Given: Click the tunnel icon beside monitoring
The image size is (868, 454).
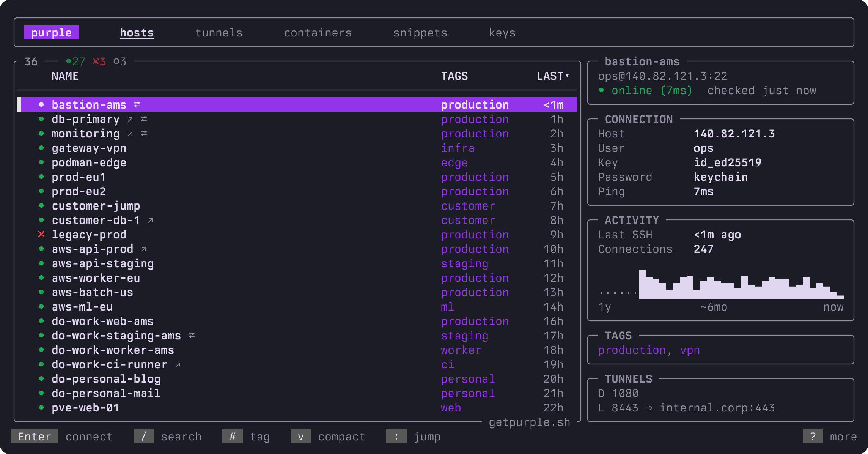Looking at the screenshot, I should click(144, 133).
